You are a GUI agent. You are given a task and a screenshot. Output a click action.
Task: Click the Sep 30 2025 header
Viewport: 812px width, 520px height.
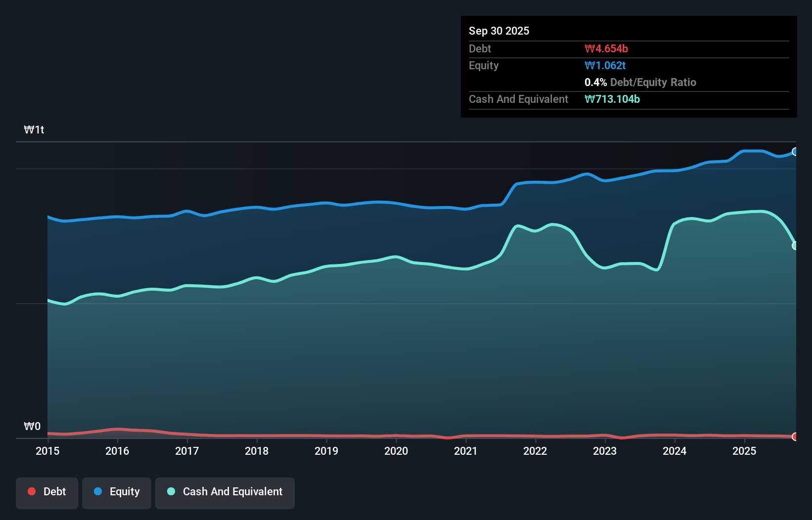499,31
